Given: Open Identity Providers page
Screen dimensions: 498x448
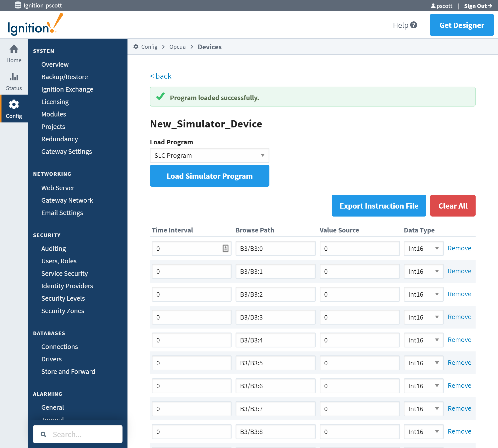Looking at the screenshot, I should coord(67,286).
